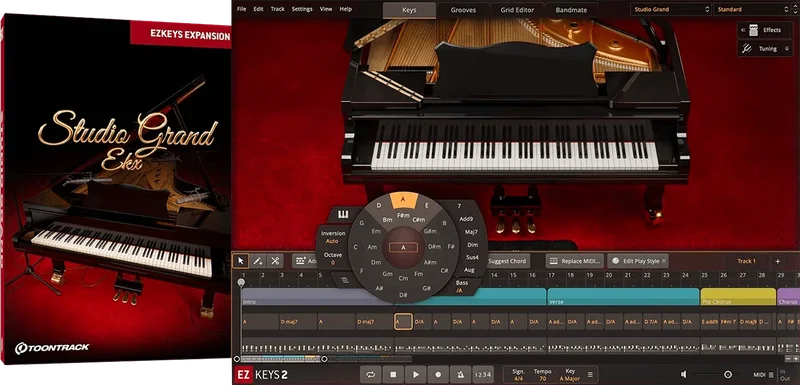Click the speaker volume icon
The height and width of the screenshot is (385, 800).
click(x=684, y=375)
